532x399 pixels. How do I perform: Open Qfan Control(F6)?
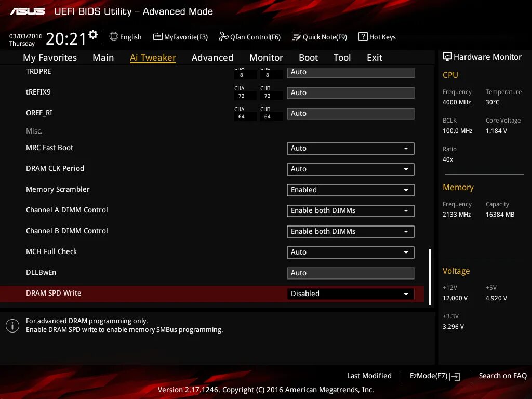pyautogui.click(x=250, y=37)
